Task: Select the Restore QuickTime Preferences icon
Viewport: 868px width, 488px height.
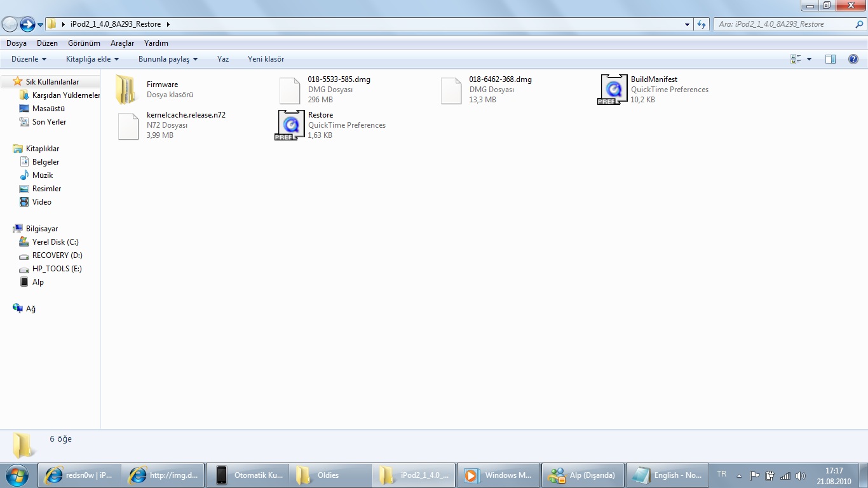Action: pos(290,125)
